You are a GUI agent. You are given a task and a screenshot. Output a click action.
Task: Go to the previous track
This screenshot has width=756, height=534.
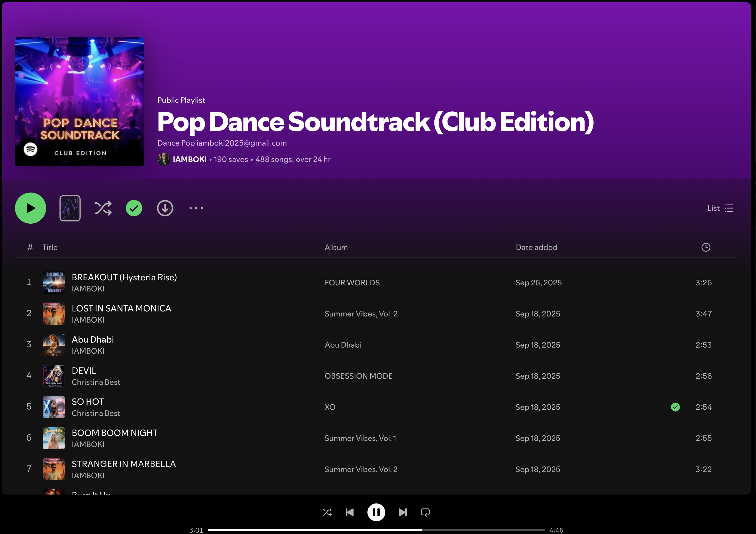pyautogui.click(x=350, y=512)
